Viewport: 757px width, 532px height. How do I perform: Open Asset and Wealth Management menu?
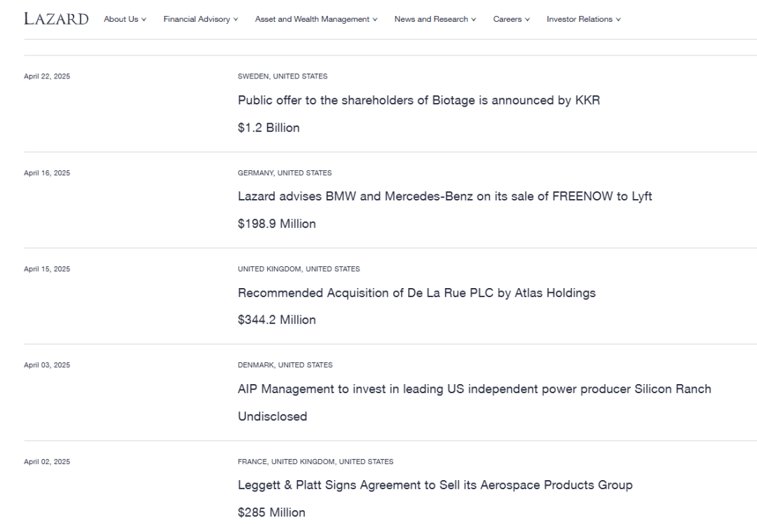pos(316,19)
